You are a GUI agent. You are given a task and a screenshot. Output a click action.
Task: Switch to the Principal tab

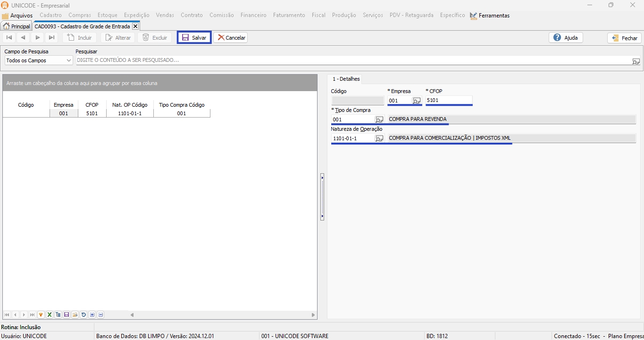[x=17, y=26]
